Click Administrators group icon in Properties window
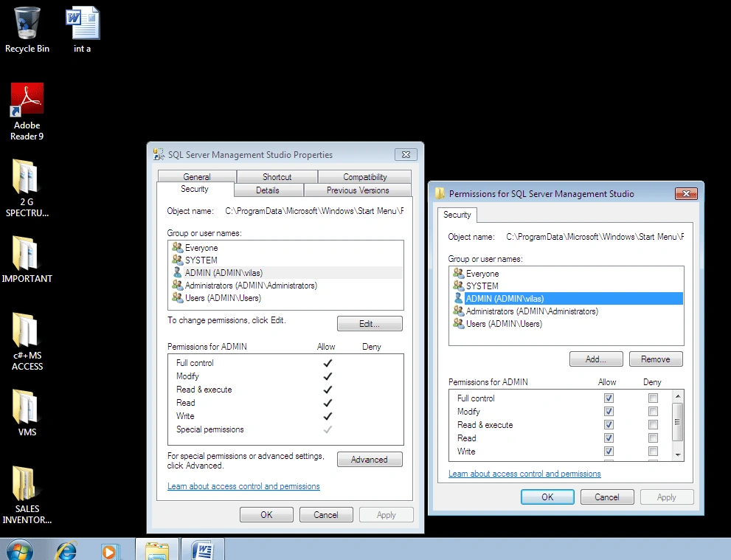The image size is (731, 560). [x=177, y=285]
